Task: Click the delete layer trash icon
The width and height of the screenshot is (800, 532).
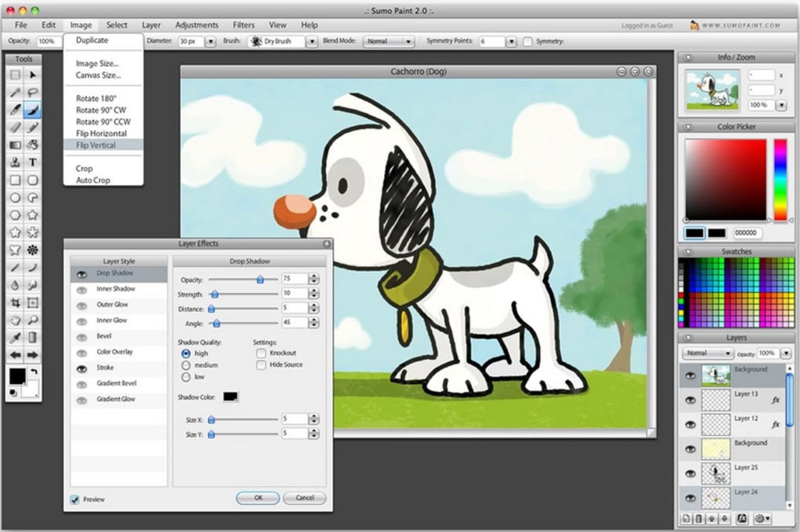Action: 698,518
